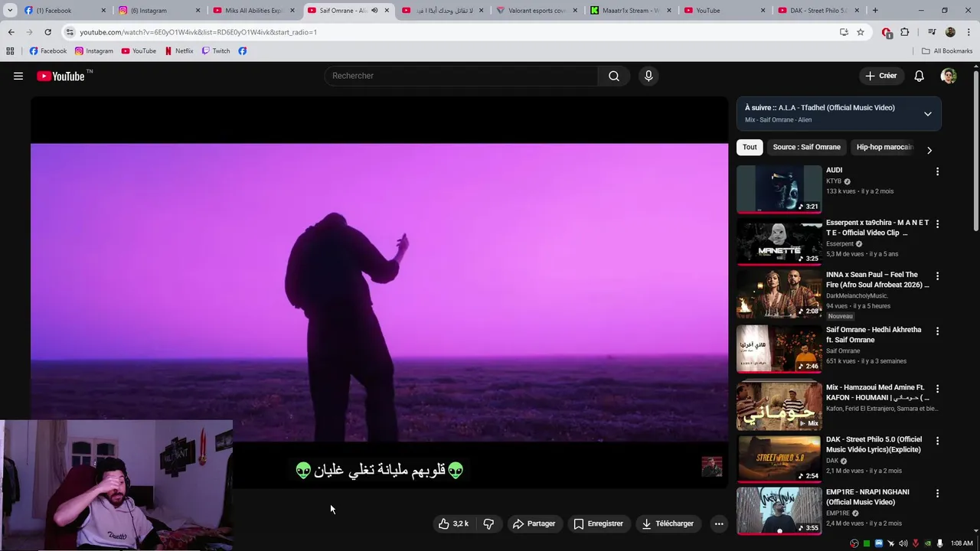Open a new browser tab
Screen dimensions: 980x551
pos(875,11)
